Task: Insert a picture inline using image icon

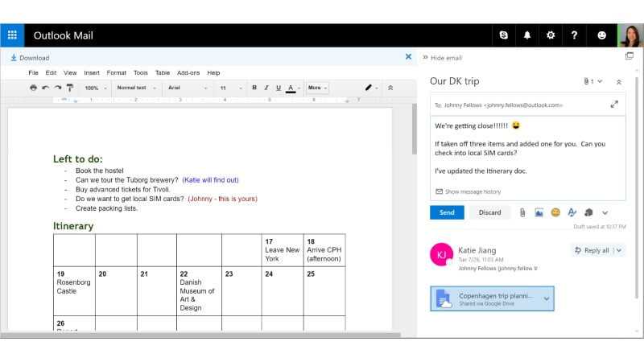Action: tap(539, 212)
